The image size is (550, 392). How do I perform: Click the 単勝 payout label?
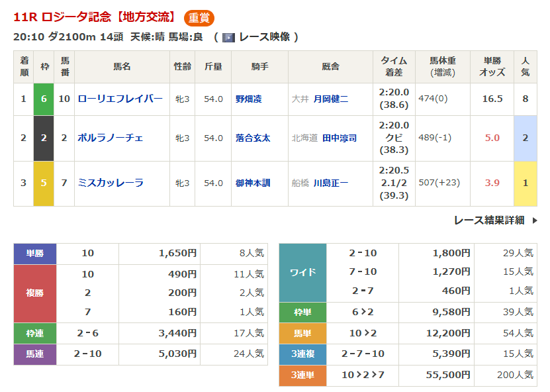(35, 254)
